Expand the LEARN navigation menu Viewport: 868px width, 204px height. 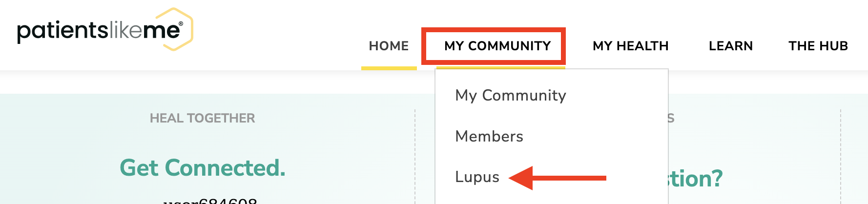point(730,46)
